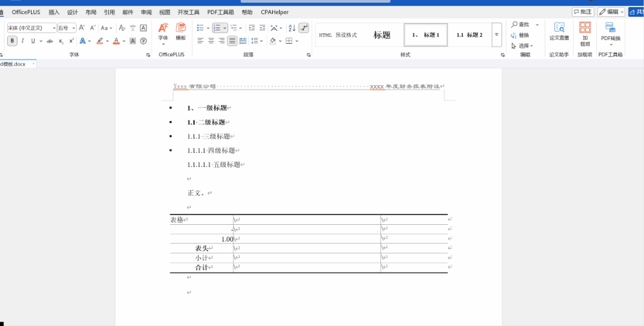
Task: Toggle character shading button
Action: (x=133, y=41)
